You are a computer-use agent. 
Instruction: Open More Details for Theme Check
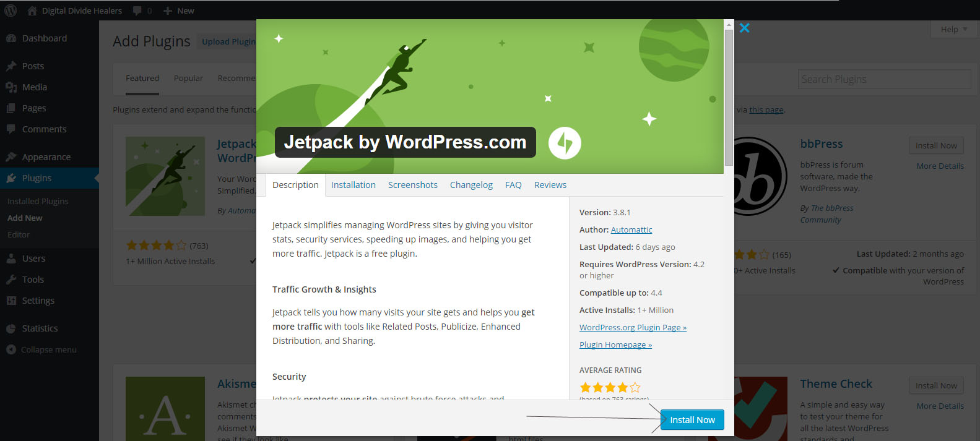pyautogui.click(x=940, y=406)
